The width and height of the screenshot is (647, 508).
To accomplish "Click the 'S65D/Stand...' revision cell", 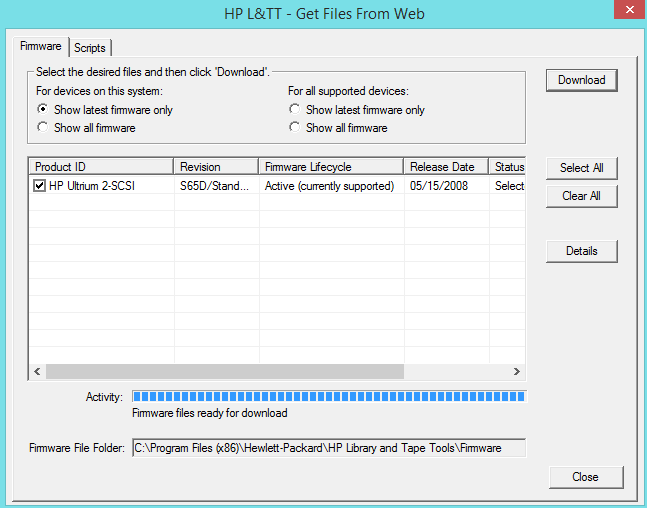I will 215,186.
